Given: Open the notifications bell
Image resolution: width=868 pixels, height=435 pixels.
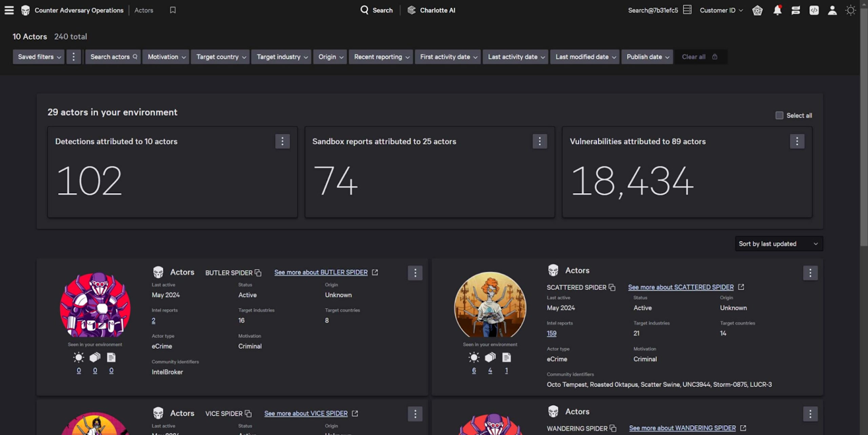Looking at the screenshot, I should pos(777,10).
